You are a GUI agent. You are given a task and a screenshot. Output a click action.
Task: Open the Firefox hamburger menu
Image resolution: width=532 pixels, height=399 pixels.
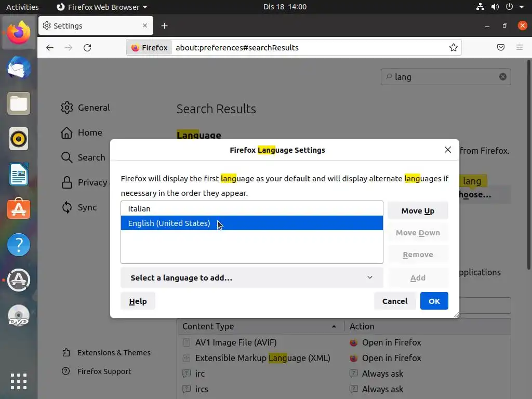(x=520, y=47)
